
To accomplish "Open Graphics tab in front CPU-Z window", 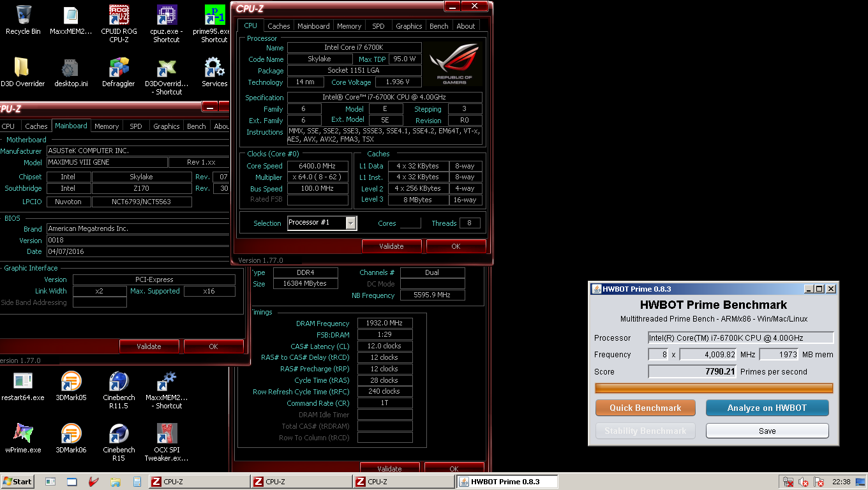I will click(409, 26).
